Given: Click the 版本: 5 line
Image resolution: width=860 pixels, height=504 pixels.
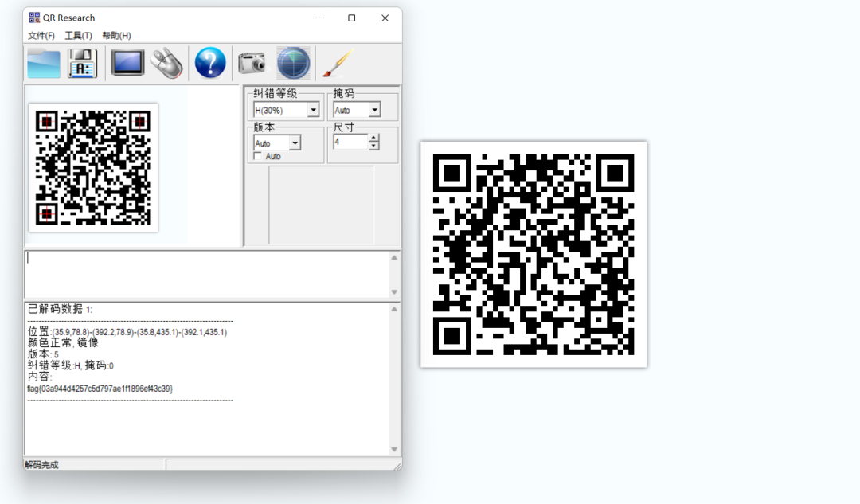Looking at the screenshot, I should click(x=43, y=354).
